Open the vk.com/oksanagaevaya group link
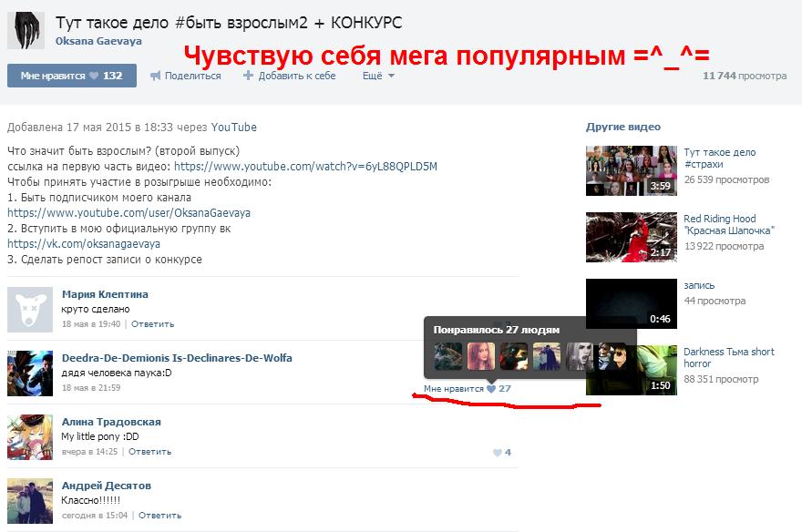 (84, 244)
